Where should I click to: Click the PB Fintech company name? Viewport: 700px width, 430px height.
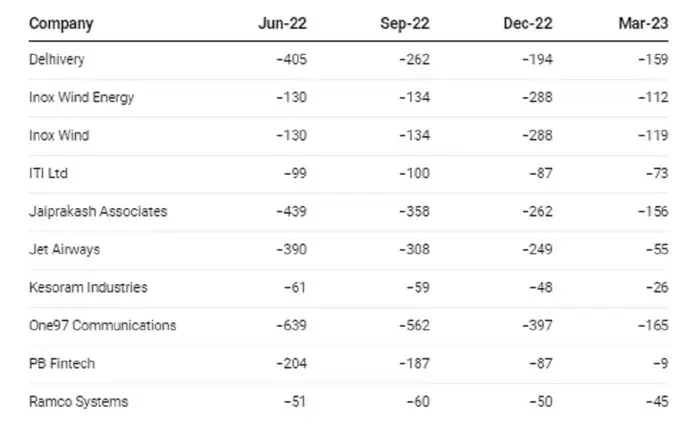point(62,364)
